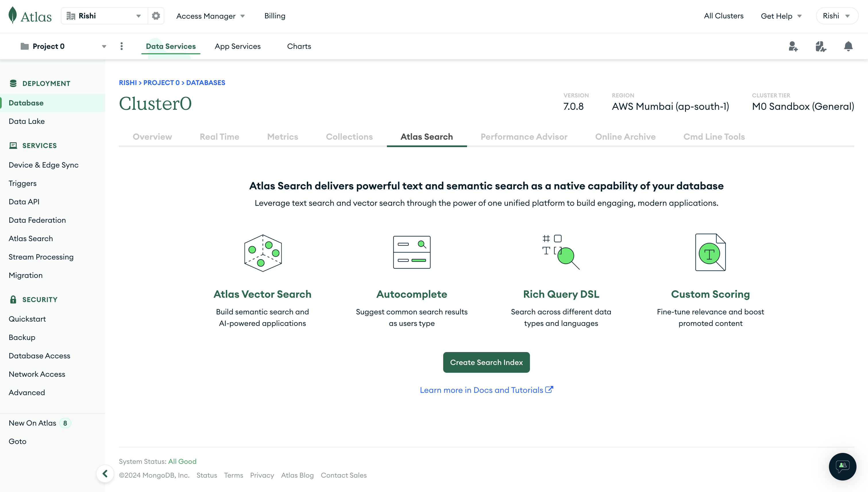The image size is (868, 492).
Task: Click DATABASES in the breadcrumb
Action: pos(205,83)
